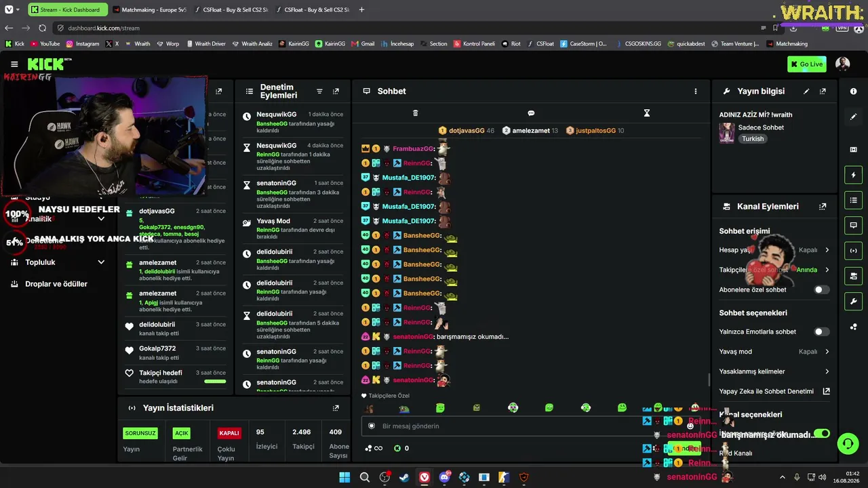Click the SORUNSUZ stream status badge
The image size is (868, 488).
click(x=140, y=433)
